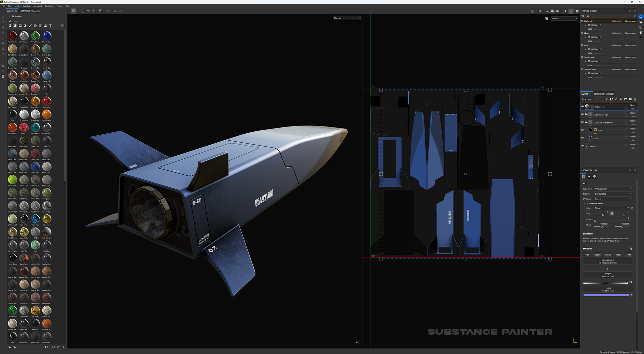The width and height of the screenshot is (644, 354).
Task: Toggle visibility of Fill layer 1
Action: point(582,107)
